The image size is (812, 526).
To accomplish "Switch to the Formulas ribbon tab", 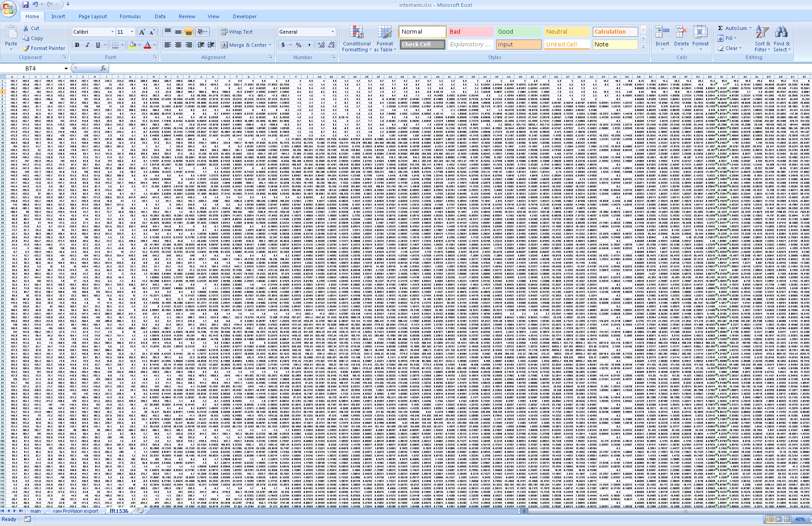I will click(131, 16).
